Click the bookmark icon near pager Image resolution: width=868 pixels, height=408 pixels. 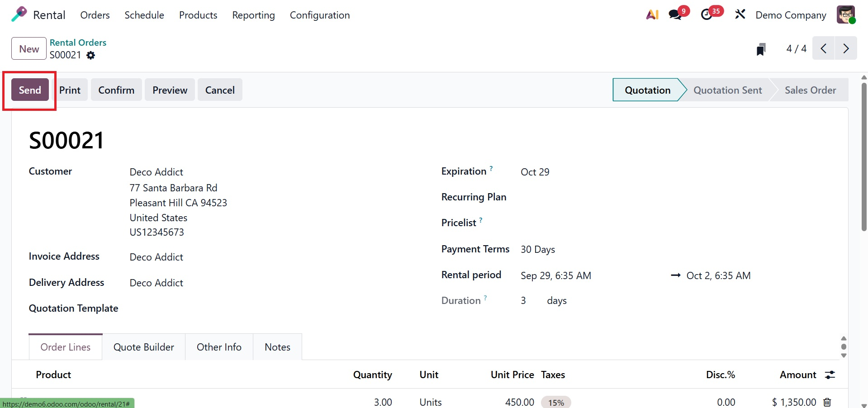tap(761, 49)
